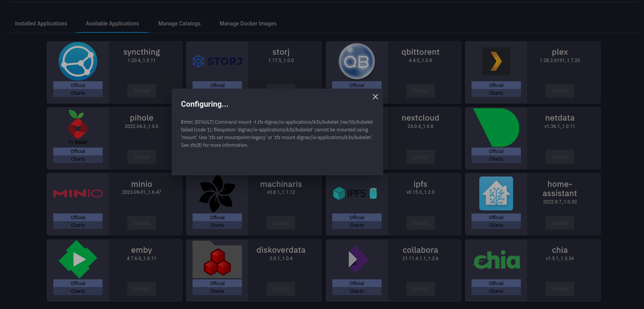
Task: Click the Configuring... dialog heading
Action: pos(205,104)
